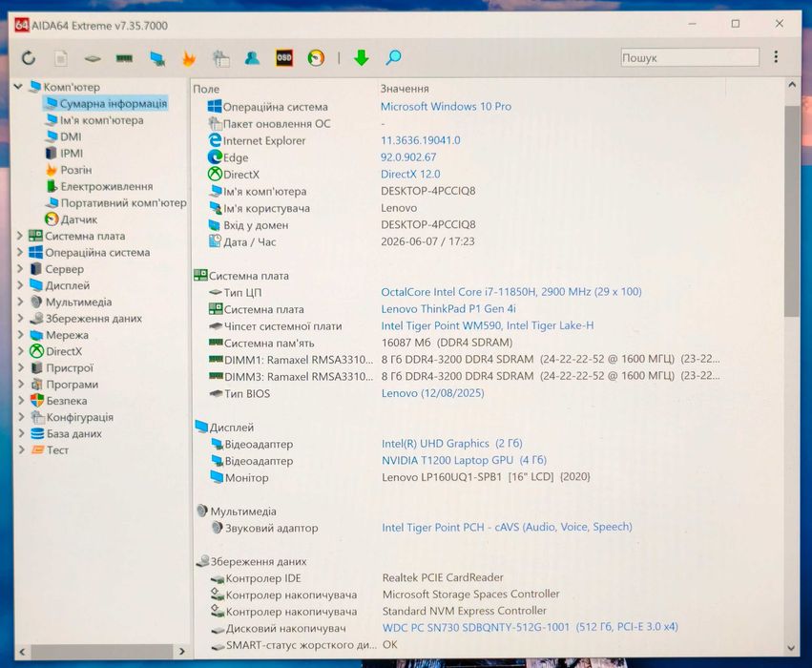Expand the Системна плата tree node
This screenshot has height=668, width=812.
(x=20, y=236)
